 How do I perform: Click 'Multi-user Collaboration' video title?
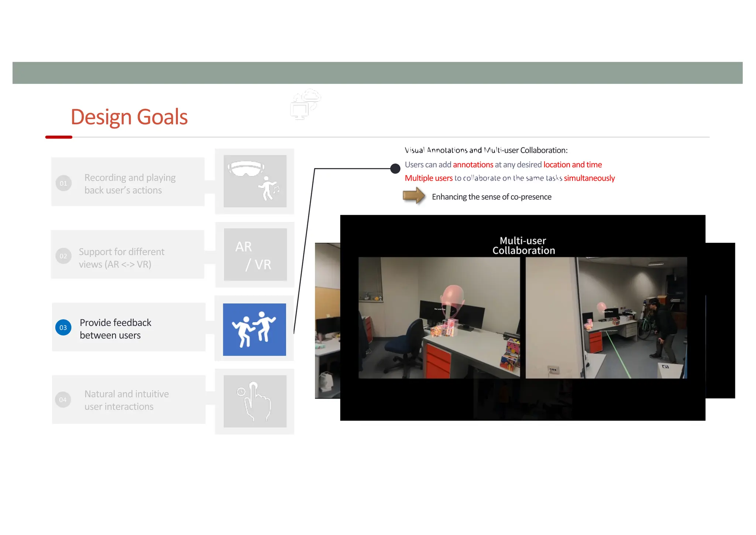pos(523,245)
